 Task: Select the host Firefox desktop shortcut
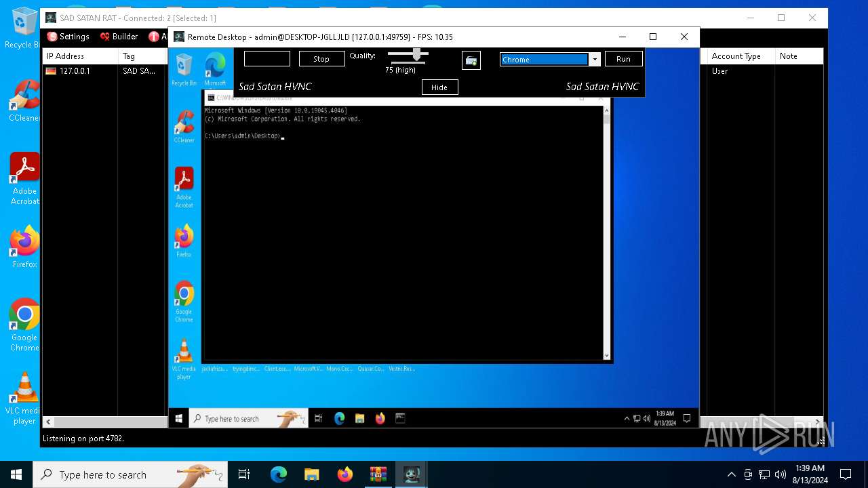tap(24, 247)
